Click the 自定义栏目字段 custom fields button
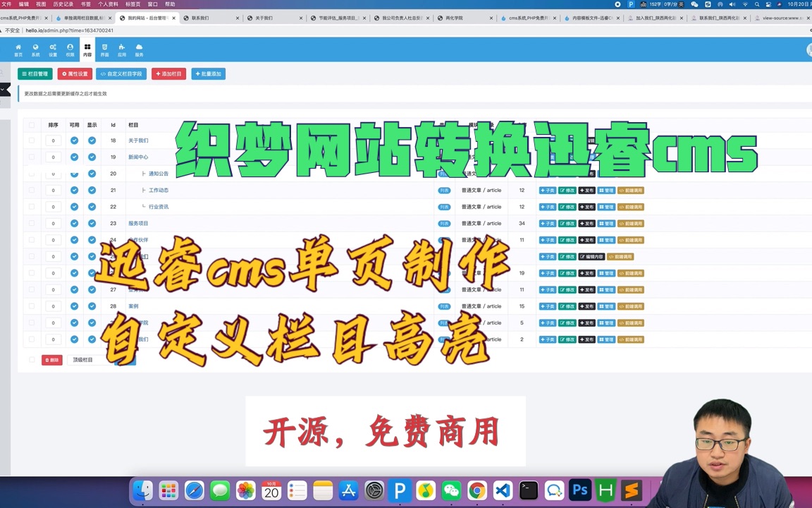The width and height of the screenshot is (812, 508). pos(121,73)
